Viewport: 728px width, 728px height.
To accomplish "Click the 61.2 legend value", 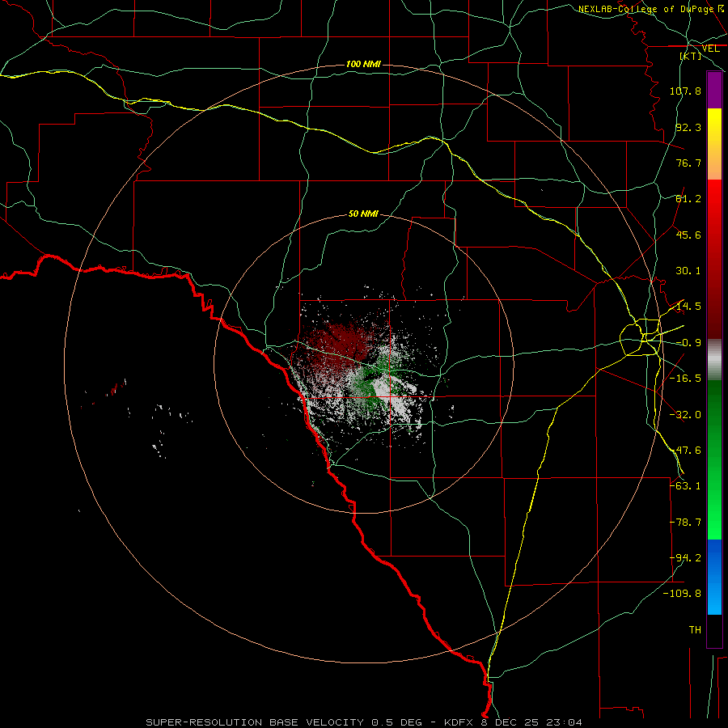I will (688, 199).
